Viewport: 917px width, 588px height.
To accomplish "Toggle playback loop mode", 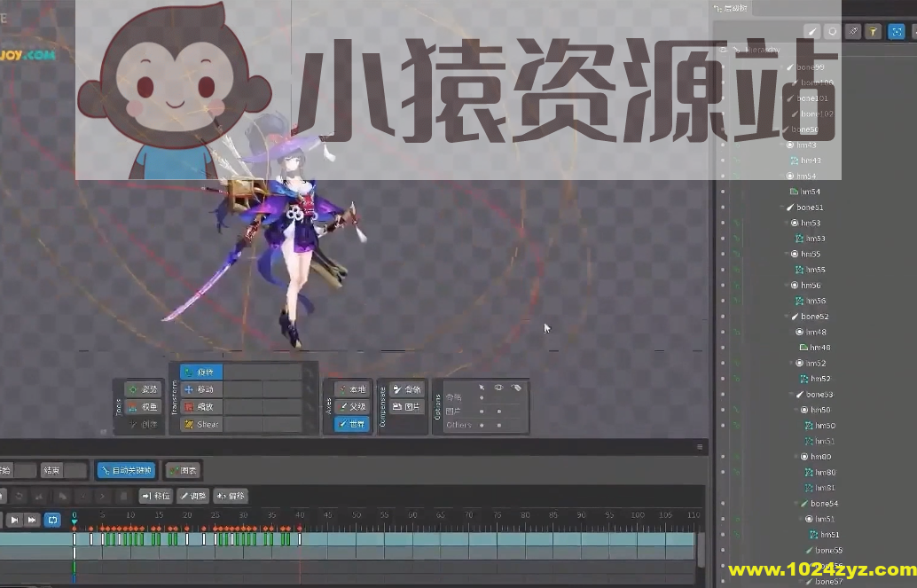I will [x=52, y=520].
